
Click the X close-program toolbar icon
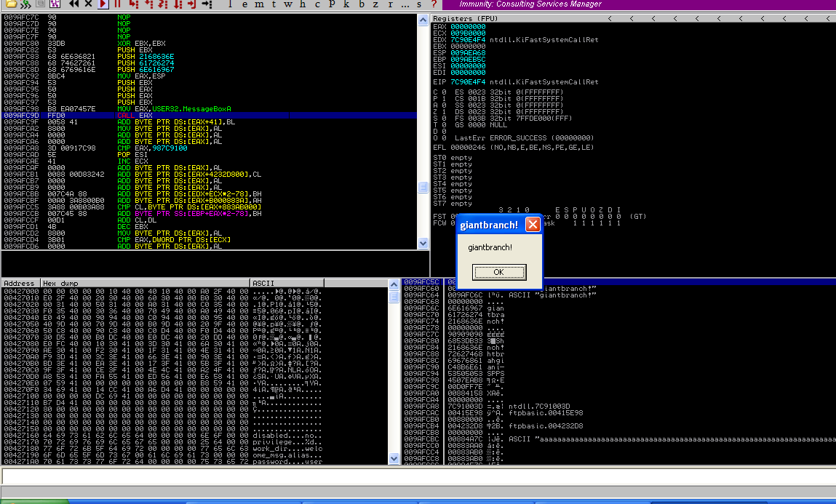tap(88, 4)
